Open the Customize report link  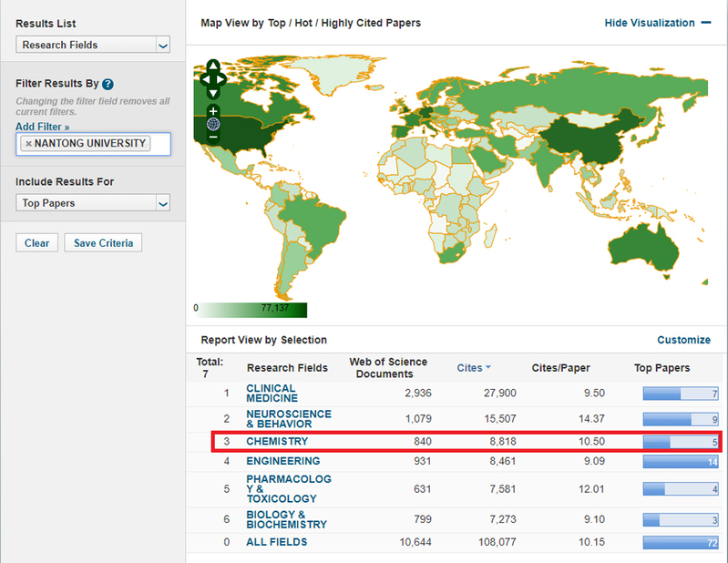(x=683, y=340)
